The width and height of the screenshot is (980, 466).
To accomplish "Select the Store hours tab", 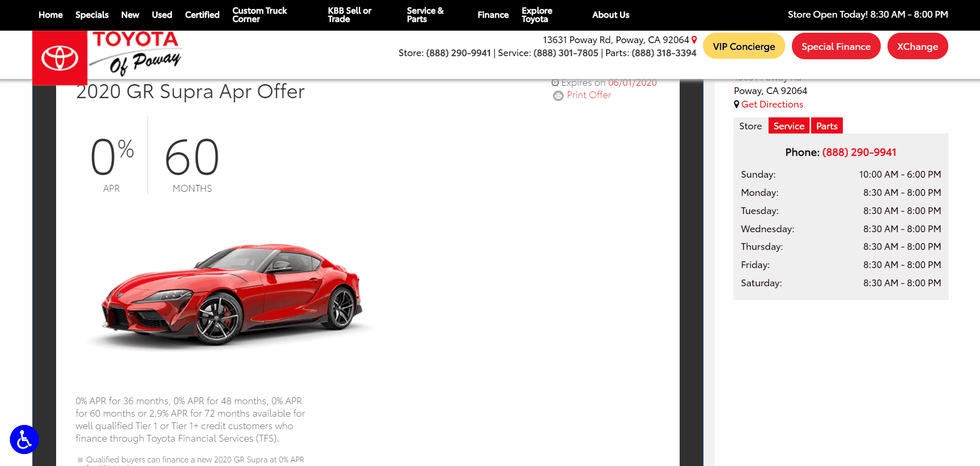I will [x=750, y=126].
